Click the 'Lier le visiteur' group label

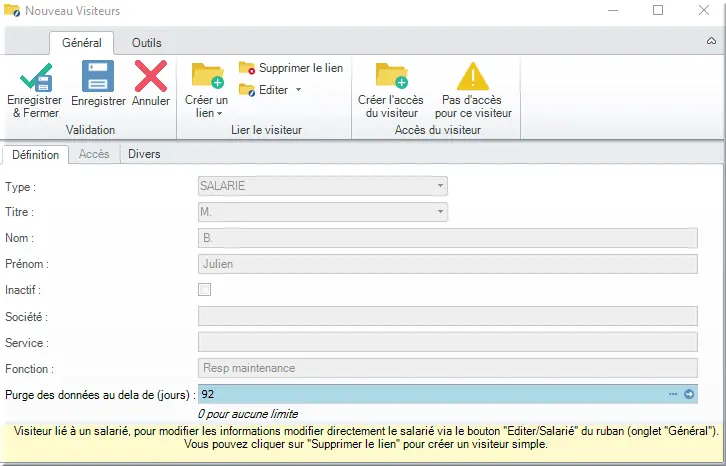point(266,130)
